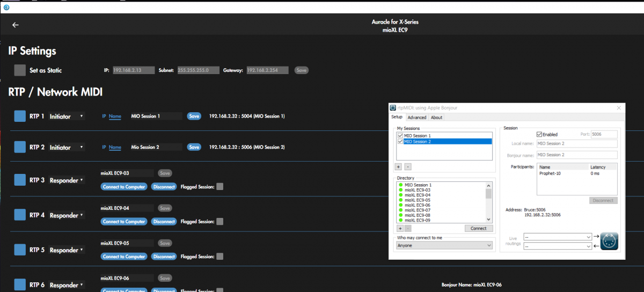Click the Auracle app icon in the title bar
644x292 pixels.
[6, 7]
